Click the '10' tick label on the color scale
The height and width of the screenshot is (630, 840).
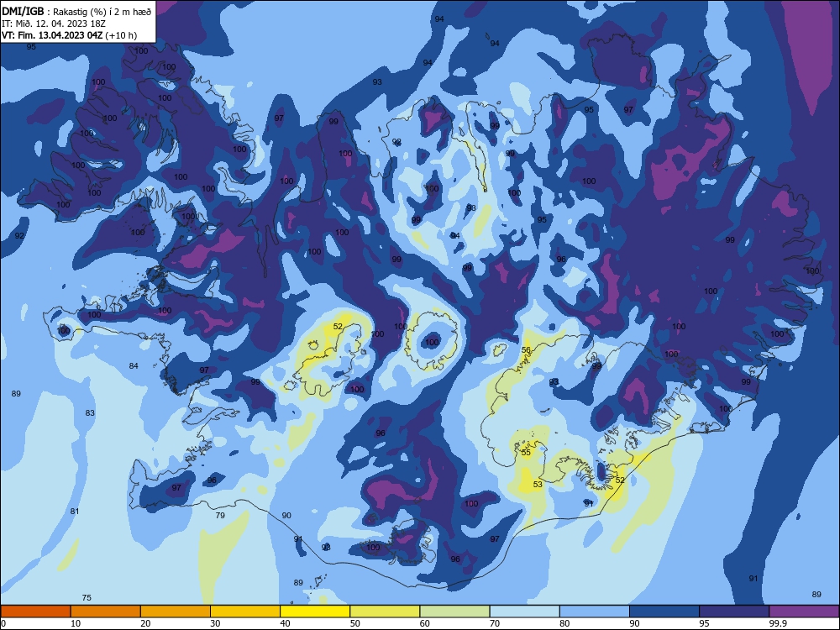pyautogui.click(x=76, y=623)
